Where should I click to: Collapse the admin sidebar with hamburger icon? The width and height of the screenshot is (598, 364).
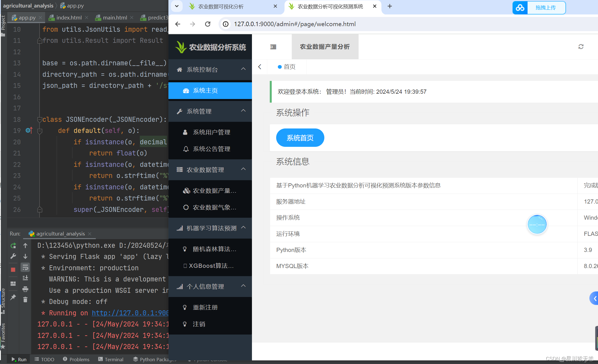tap(273, 47)
